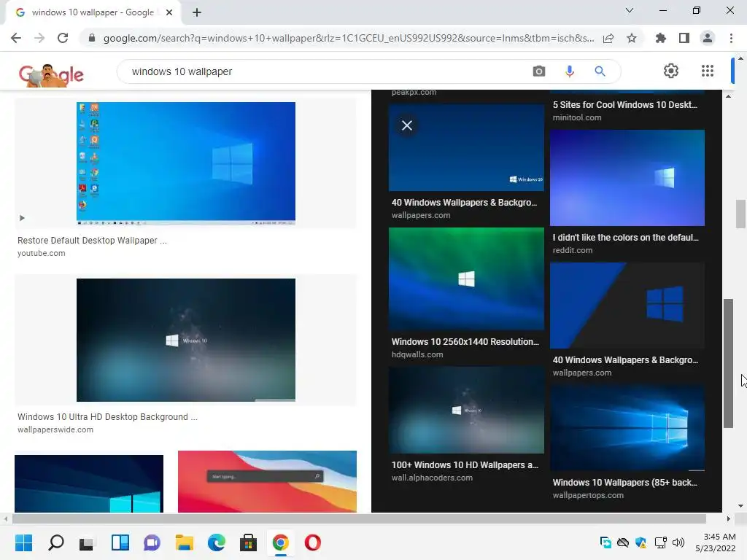The width and height of the screenshot is (747, 560).
Task: Click Windows 10 Ultra HD Desktop Background title
Action: pyautogui.click(x=107, y=416)
